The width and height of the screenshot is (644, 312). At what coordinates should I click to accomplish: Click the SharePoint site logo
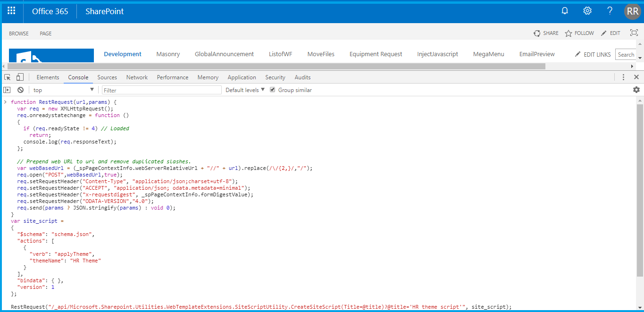tap(51, 56)
